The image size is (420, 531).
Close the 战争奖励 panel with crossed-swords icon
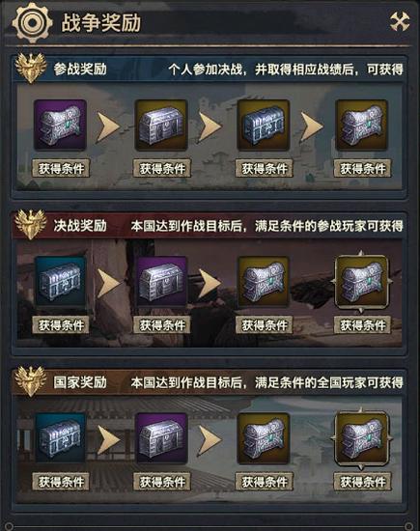(x=400, y=21)
